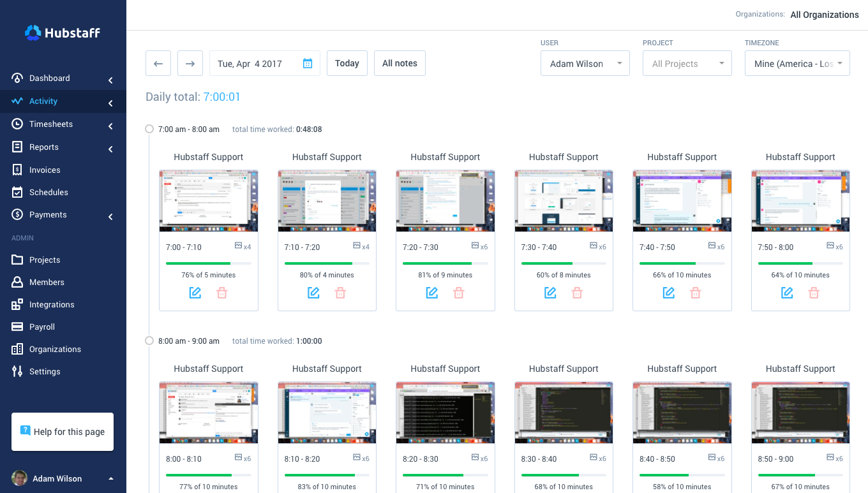Select the 8:00 am - 9:00 am hour circle
The width and height of the screenshot is (868, 493).
tap(149, 340)
